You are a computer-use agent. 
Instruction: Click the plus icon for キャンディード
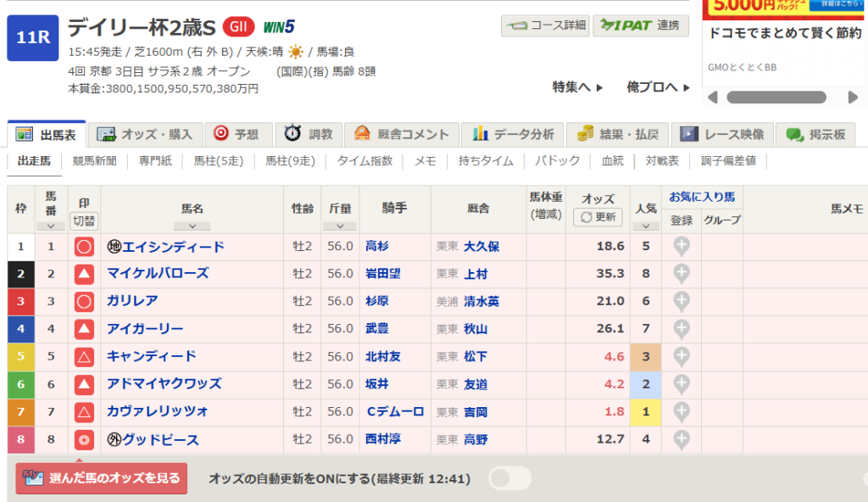tap(682, 356)
